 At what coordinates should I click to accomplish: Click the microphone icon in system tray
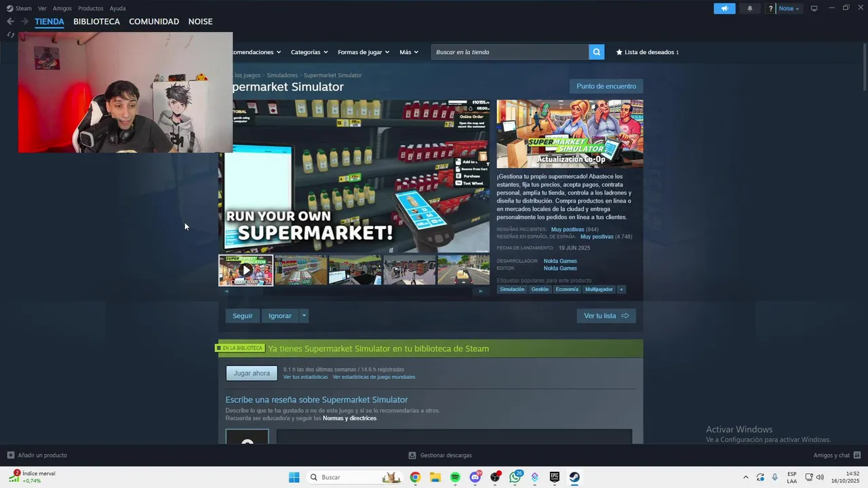774,477
